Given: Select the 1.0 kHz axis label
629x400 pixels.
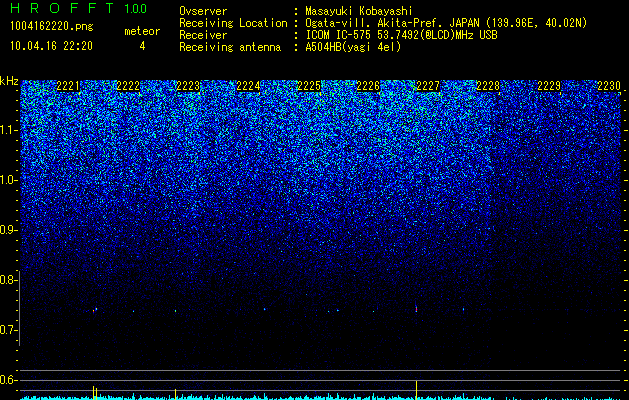Looking at the screenshot, I should coord(8,180).
